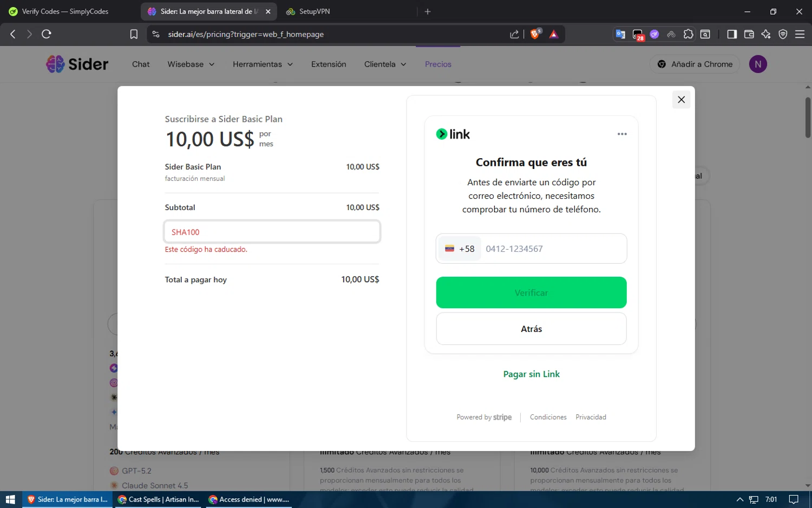This screenshot has height=508, width=812.
Task: Click the link logo in checkout
Action: tap(453, 134)
